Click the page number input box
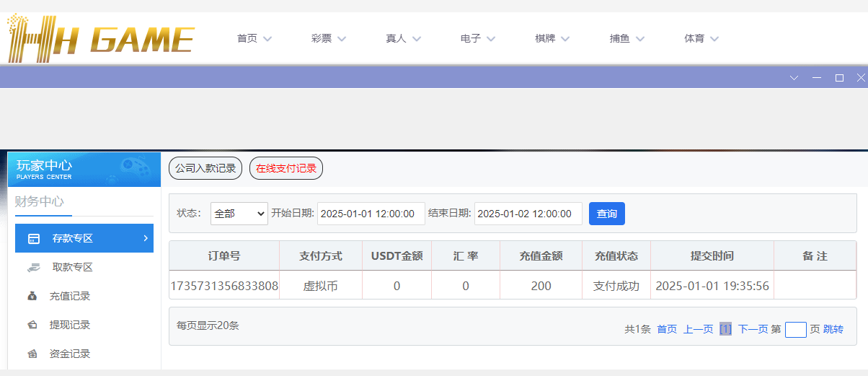The width and height of the screenshot is (868, 376). [x=795, y=330]
